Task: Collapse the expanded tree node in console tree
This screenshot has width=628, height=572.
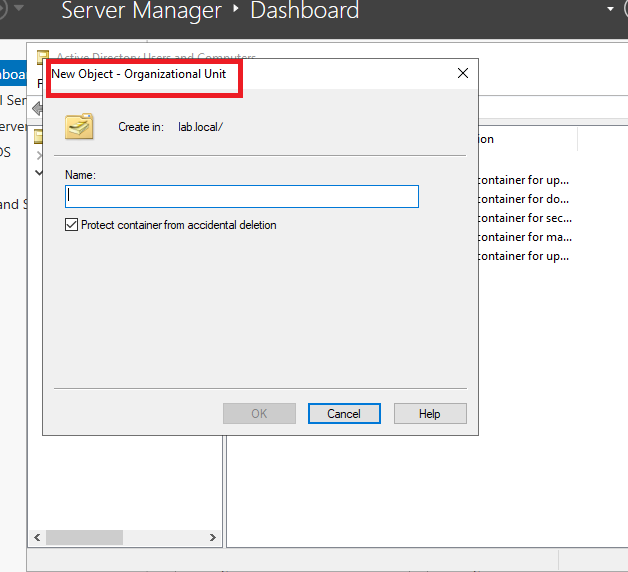Action: [x=39, y=172]
